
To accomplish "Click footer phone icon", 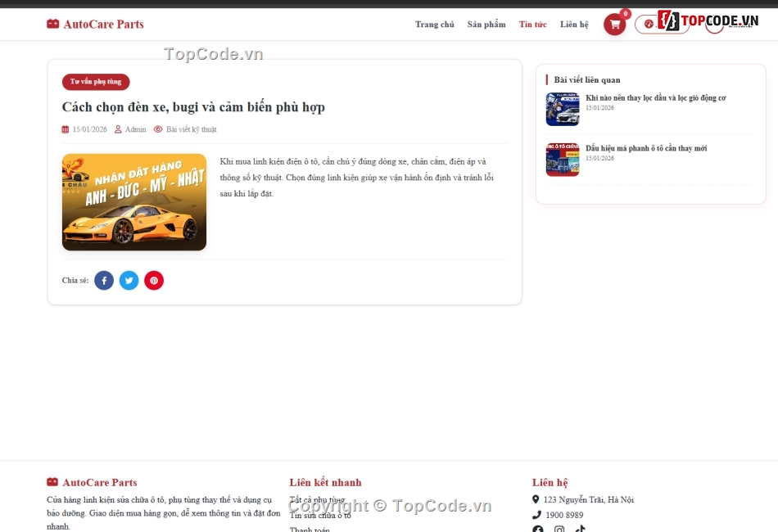I will [x=536, y=515].
